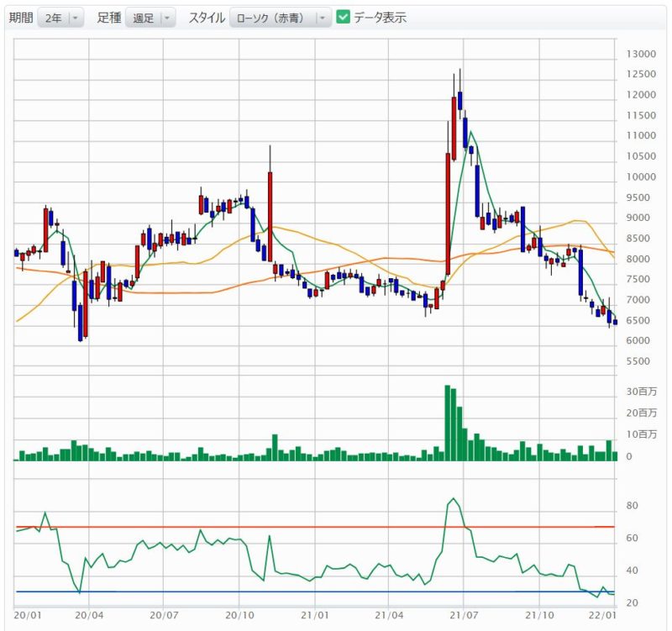672x631 pixels.
Task: Click the 13000 price axis label
Action: [x=641, y=54]
